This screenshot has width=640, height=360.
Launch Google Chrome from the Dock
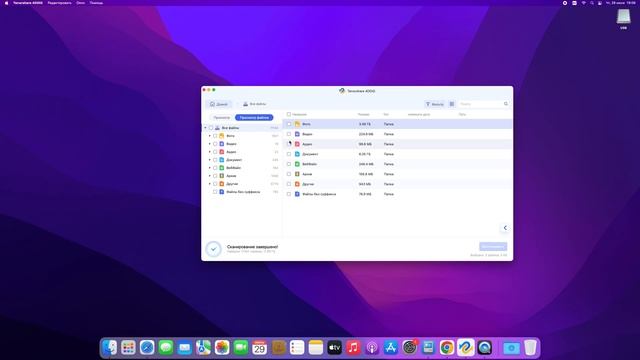[x=447, y=348]
